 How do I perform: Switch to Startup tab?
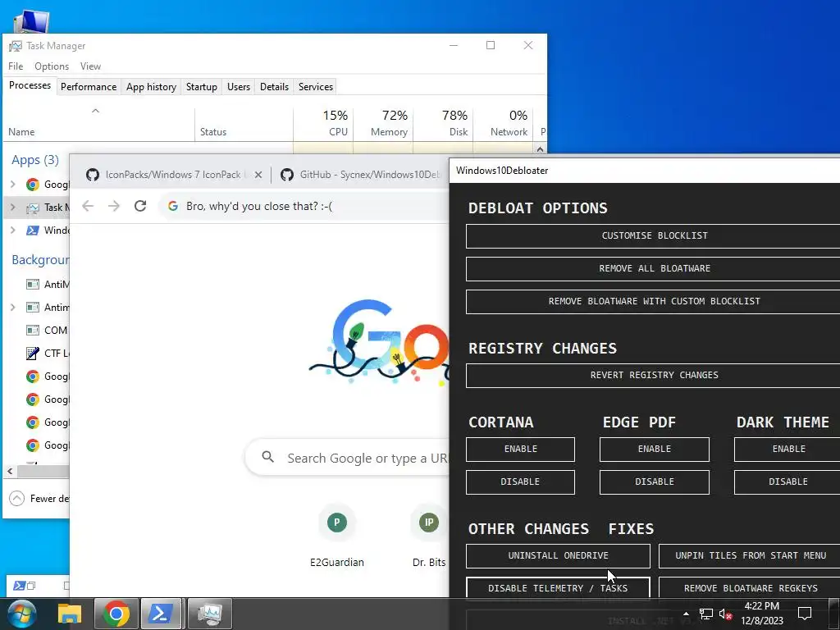tap(202, 87)
